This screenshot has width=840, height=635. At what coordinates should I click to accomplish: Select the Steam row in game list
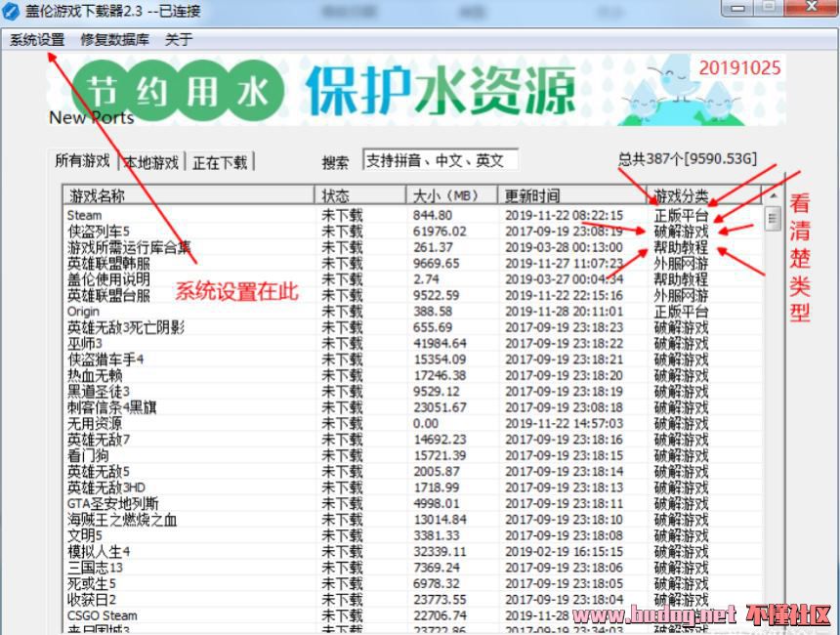(x=412, y=216)
